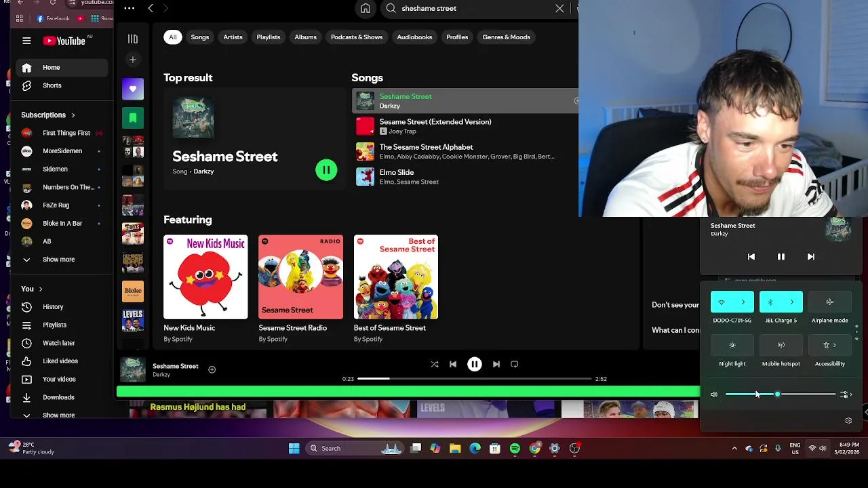Expand YouTube Subscriptions section

coord(48,115)
